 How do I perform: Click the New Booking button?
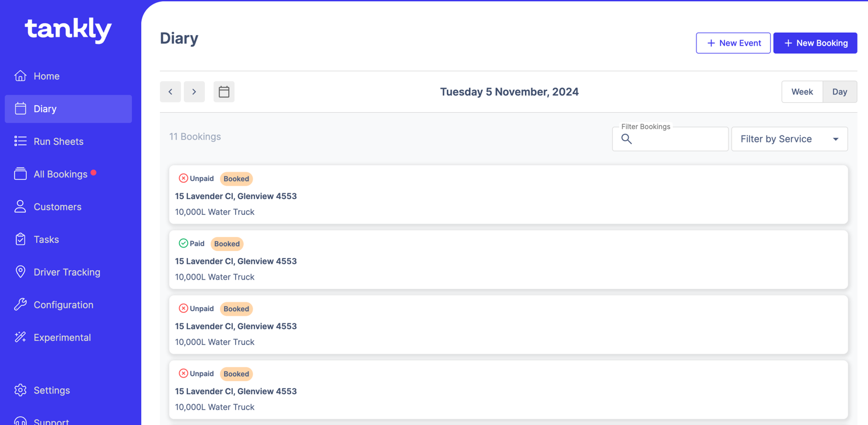815,43
